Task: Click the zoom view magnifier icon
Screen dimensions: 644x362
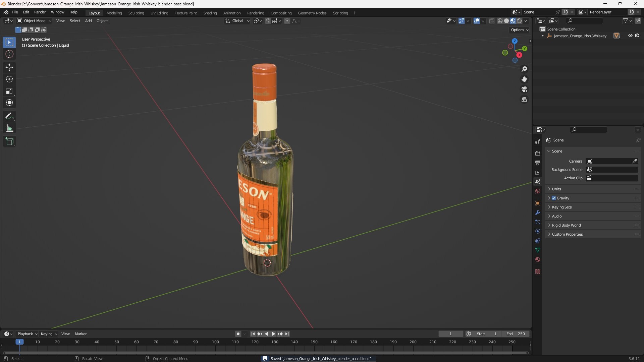Action: coord(524,69)
